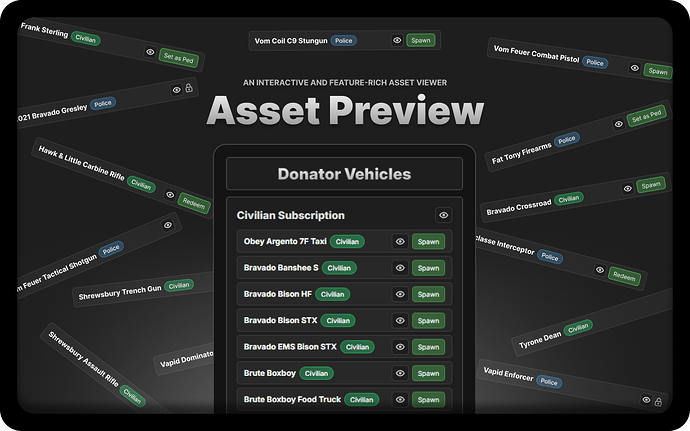Click 'Shrewsbury Assault Rifle' label
Screen dimensions: 690x431
click(83, 359)
